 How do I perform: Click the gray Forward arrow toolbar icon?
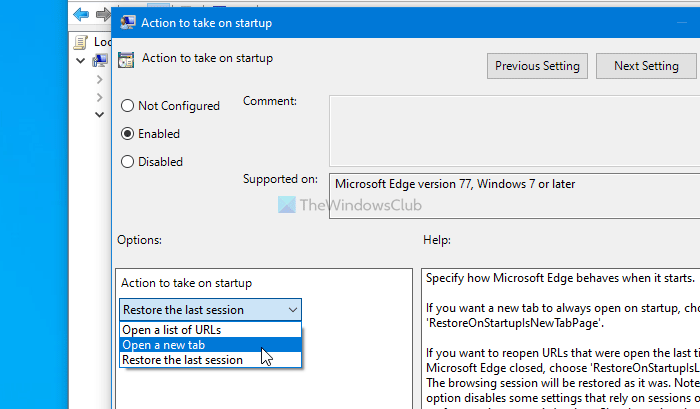[x=102, y=15]
